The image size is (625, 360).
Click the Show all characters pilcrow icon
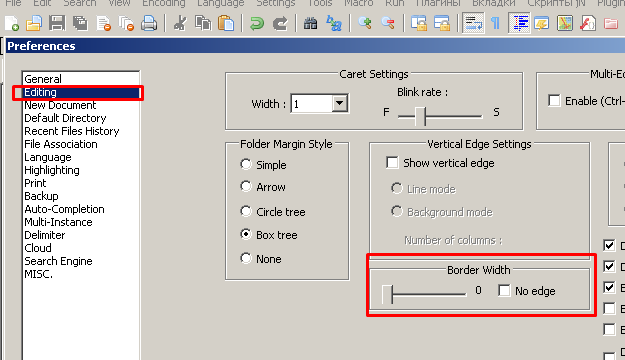pos(495,23)
